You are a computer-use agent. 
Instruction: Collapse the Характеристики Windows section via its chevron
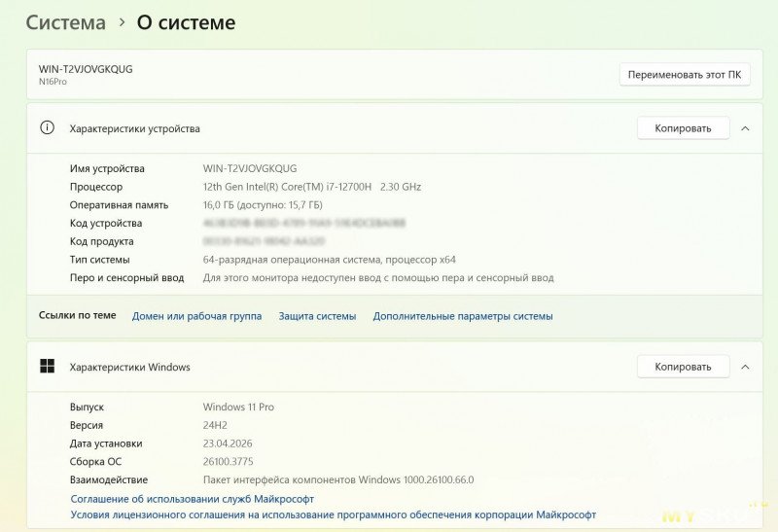coord(745,367)
